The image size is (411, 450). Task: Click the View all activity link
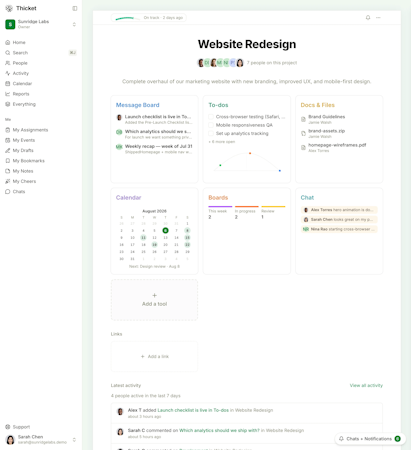(x=366, y=385)
